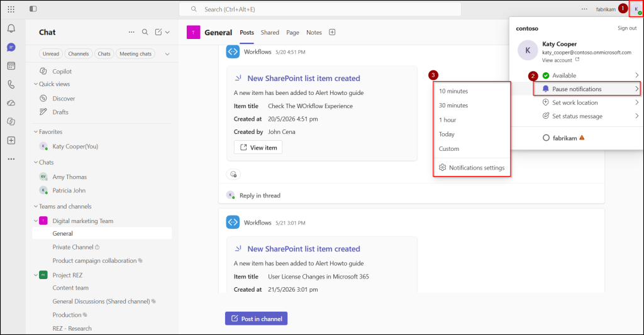Collapse Teams and channels section
Image resolution: width=644 pixels, height=335 pixels.
[36, 207]
